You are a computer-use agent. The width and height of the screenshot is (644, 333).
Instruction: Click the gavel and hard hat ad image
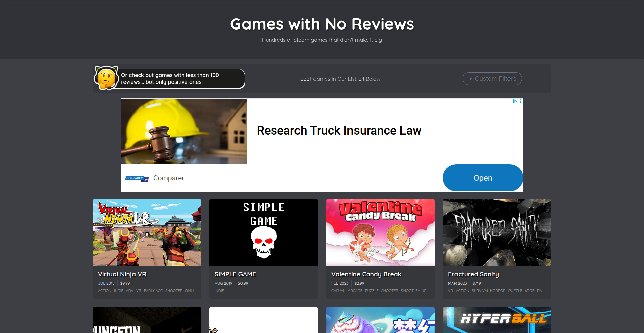184,131
